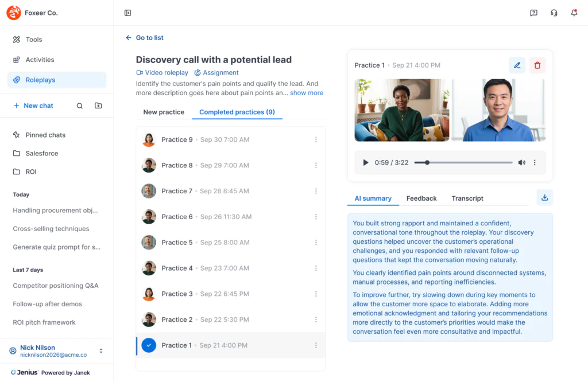588x382 pixels.
Task: Open options menu for Practice 4
Action: click(x=316, y=268)
